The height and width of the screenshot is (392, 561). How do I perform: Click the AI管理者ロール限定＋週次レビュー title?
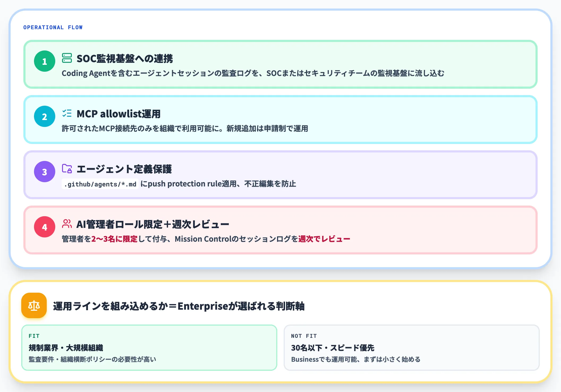[x=153, y=224]
